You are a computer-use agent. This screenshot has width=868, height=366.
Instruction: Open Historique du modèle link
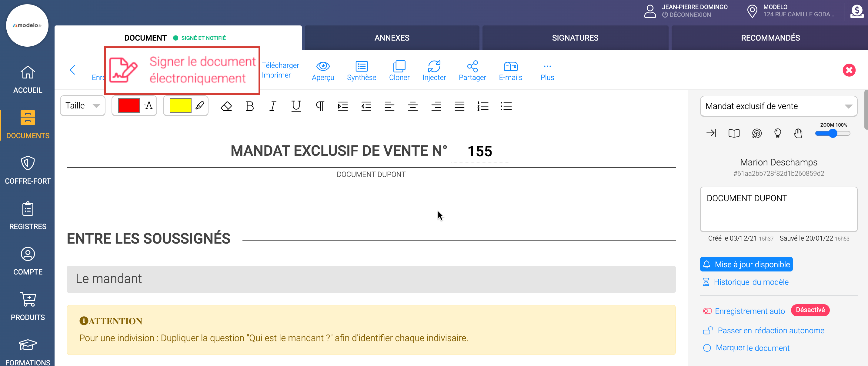click(751, 282)
